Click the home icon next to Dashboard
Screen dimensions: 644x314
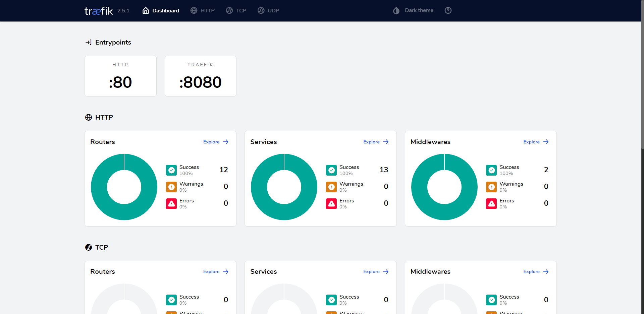[x=146, y=10]
